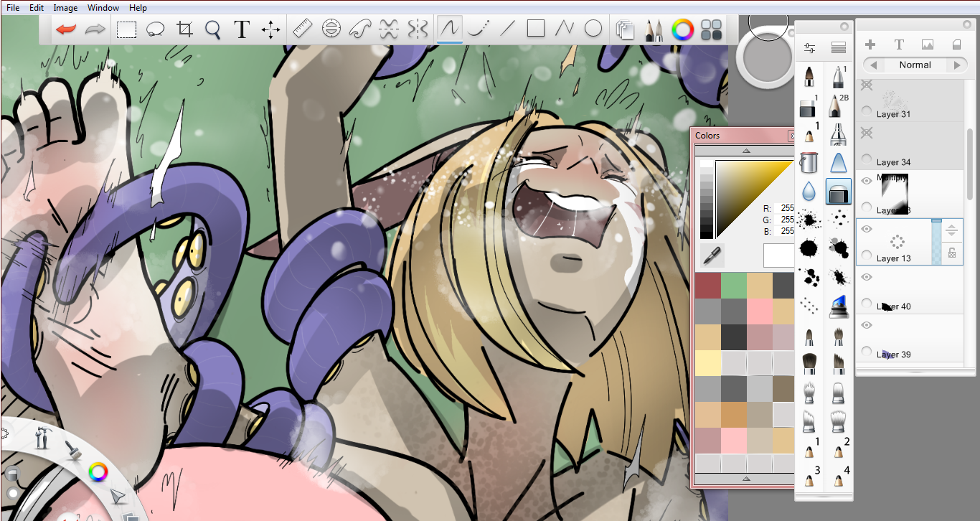Open the Color Editor wheel icon
980x521 pixels.
point(682,29)
